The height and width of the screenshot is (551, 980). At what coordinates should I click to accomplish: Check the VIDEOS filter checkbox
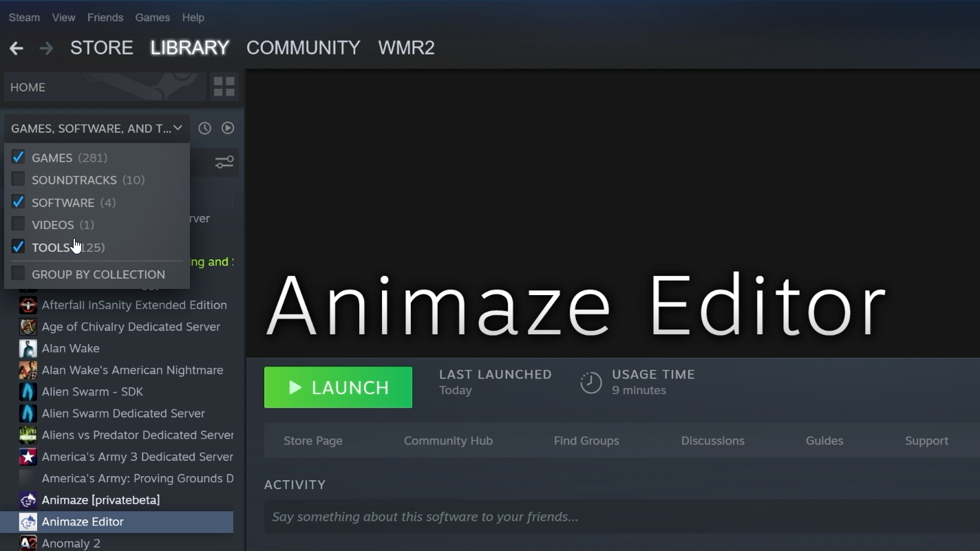coord(19,224)
